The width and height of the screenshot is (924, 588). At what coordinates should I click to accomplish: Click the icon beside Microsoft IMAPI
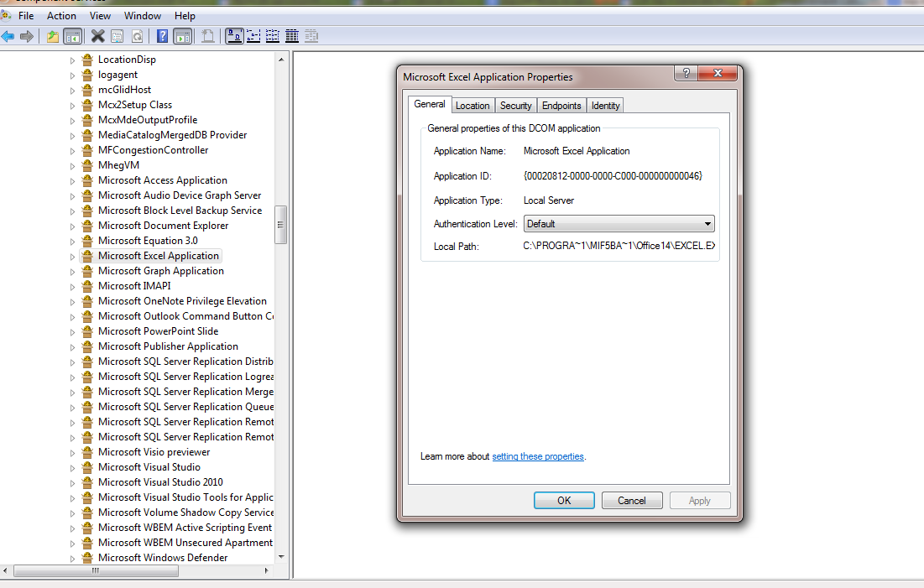click(88, 286)
